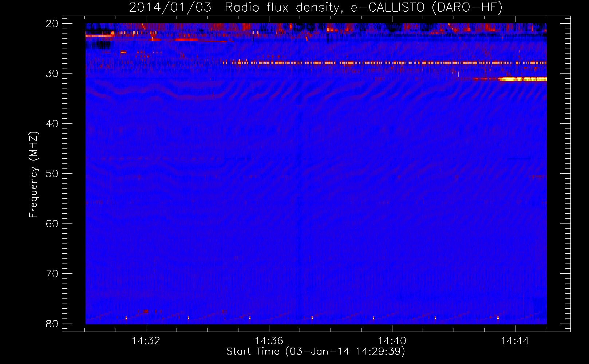Click the frequency tick label 20

(52, 24)
